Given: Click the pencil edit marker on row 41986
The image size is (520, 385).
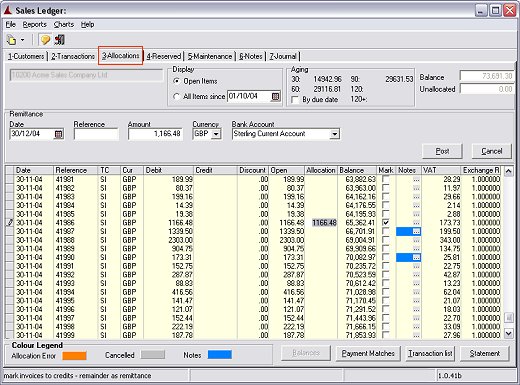Looking at the screenshot, I should click(10, 223).
